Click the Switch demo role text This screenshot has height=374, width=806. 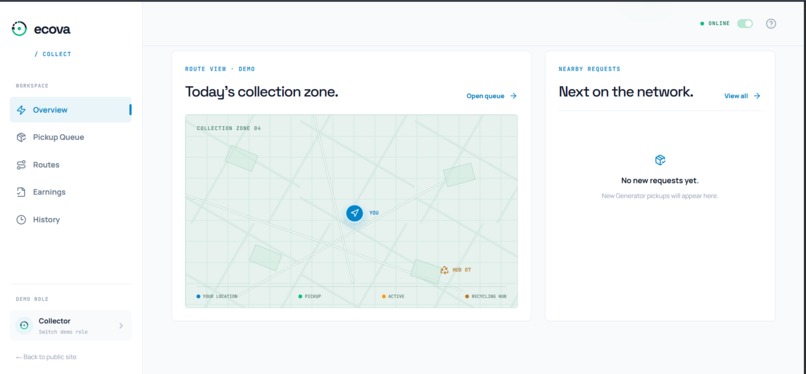pos(63,332)
